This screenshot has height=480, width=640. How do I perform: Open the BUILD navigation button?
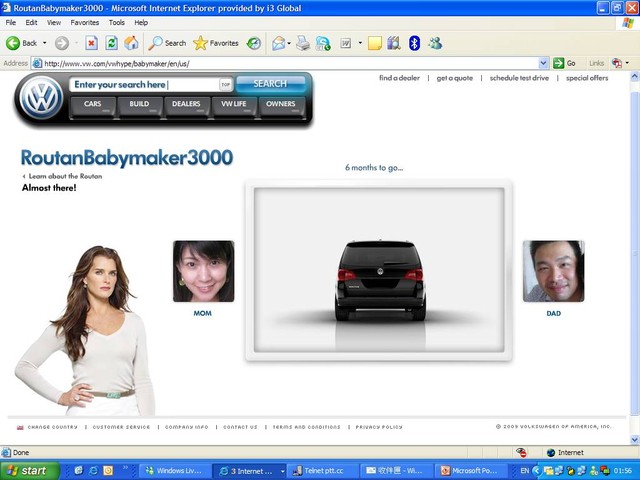pyautogui.click(x=140, y=107)
